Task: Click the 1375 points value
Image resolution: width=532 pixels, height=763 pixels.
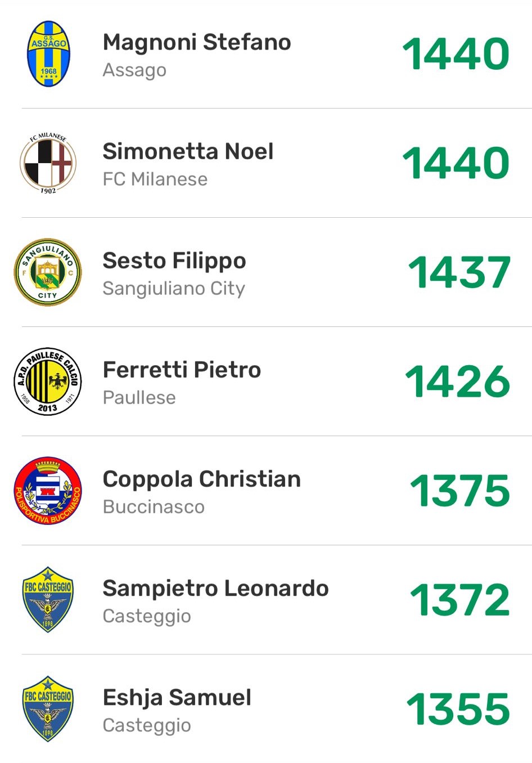Action: coord(459,491)
